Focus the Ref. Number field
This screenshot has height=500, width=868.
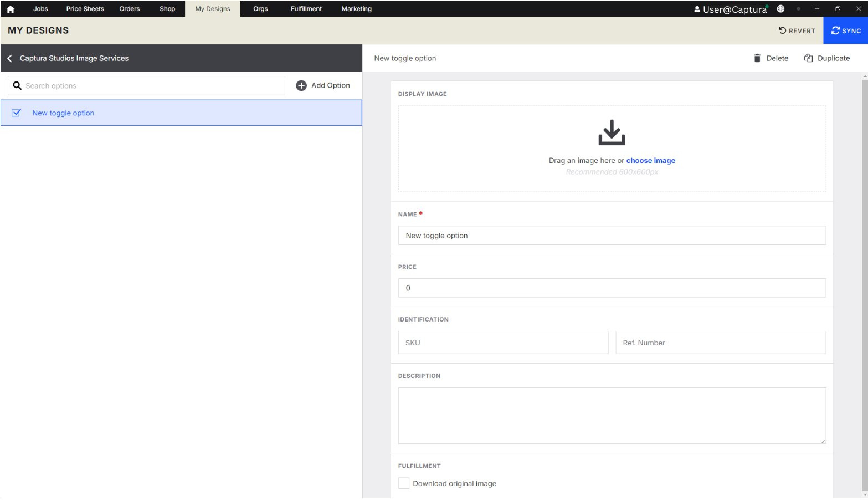(721, 343)
